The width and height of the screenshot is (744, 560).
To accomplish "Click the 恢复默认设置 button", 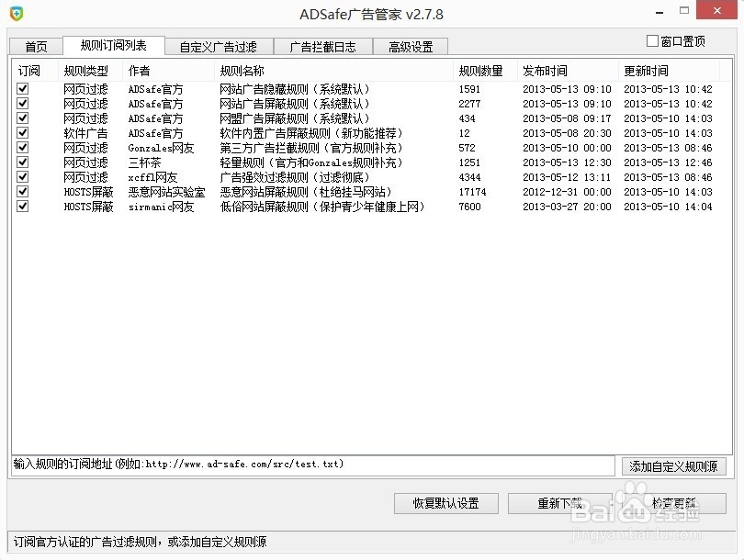I will click(446, 503).
